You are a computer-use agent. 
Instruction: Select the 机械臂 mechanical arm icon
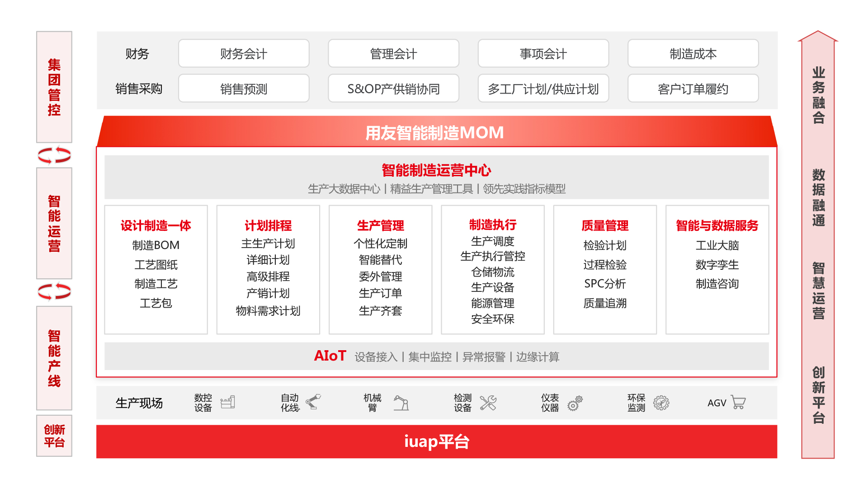click(x=401, y=403)
